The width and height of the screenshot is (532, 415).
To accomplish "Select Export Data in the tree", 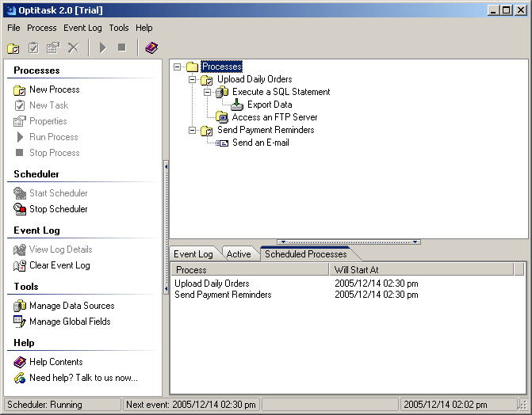I will pos(270,105).
